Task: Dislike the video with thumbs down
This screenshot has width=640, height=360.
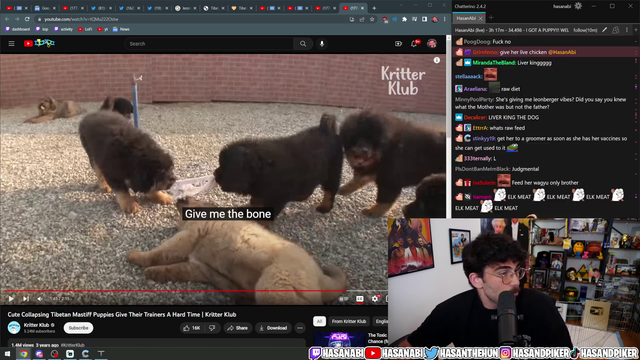Action: click(212, 328)
